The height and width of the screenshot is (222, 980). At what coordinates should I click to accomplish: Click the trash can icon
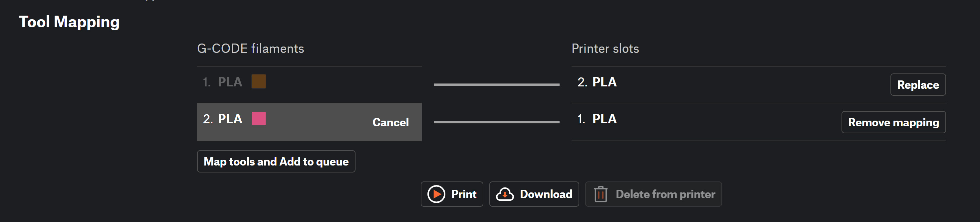(601, 194)
